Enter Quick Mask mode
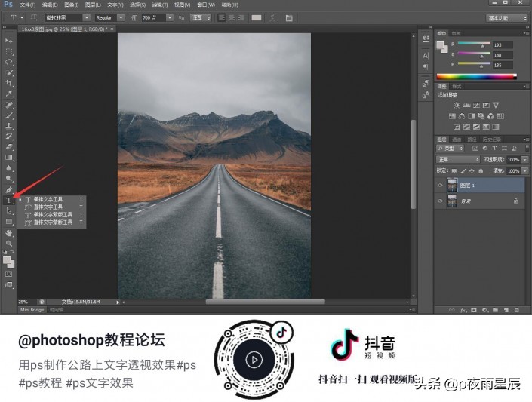 coord(9,274)
